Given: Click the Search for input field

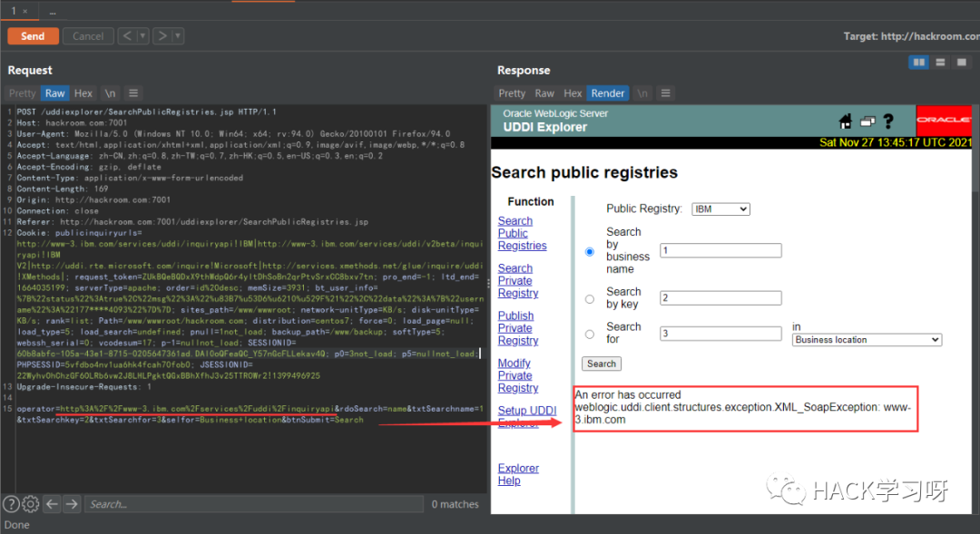Looking at the screenshot, I should tap(720, 334).
